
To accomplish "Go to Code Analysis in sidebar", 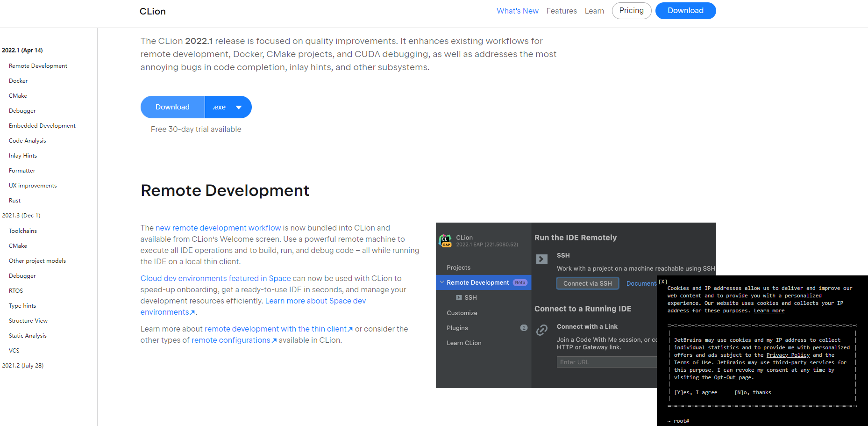I will 27,141.
